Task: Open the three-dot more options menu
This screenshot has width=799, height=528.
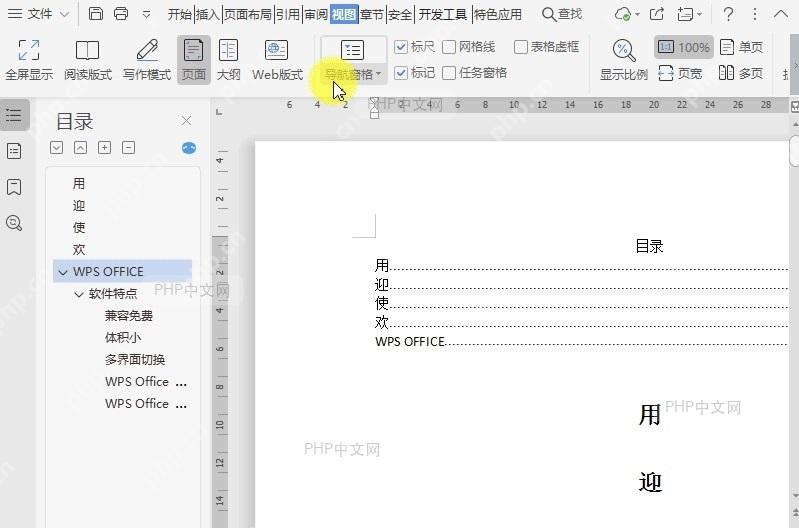Action: pos(755,14)
